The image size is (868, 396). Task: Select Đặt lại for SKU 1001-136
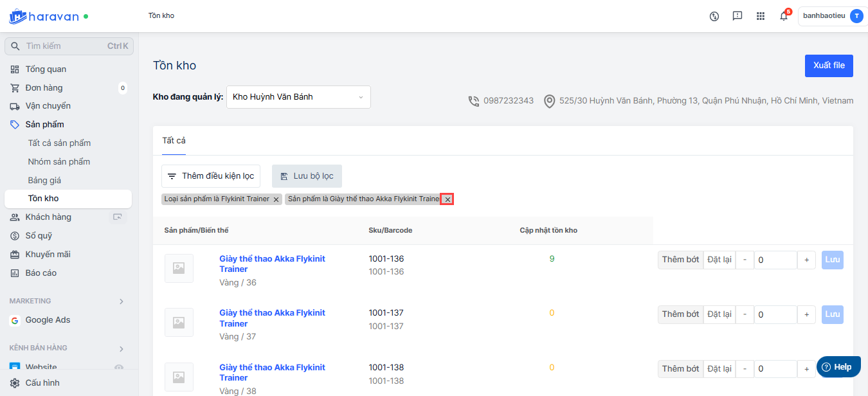[719, 260]
